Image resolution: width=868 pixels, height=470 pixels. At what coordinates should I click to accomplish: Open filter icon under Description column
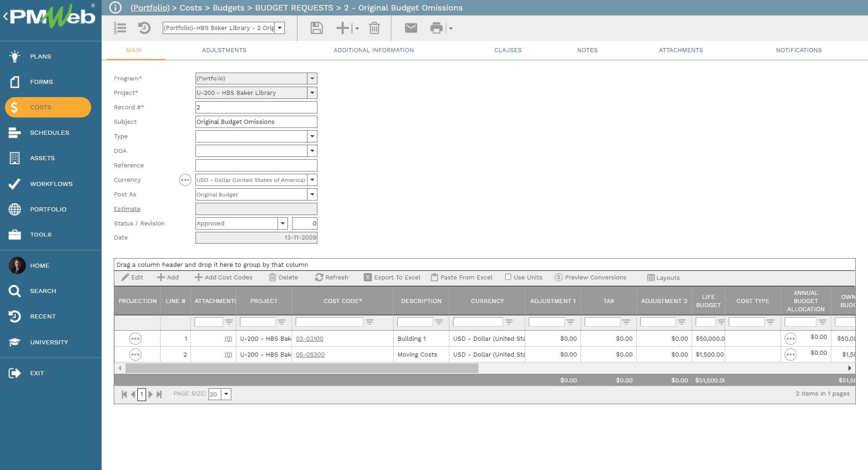[439, 322]
